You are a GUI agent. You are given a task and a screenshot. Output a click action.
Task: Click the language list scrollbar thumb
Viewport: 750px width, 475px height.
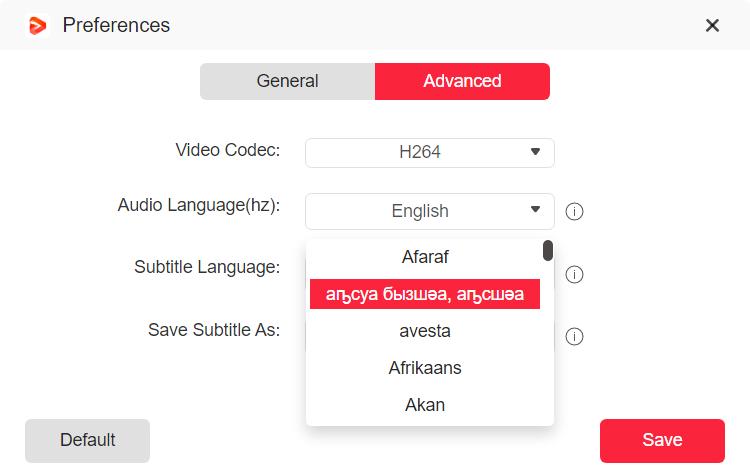click(548, 250)
